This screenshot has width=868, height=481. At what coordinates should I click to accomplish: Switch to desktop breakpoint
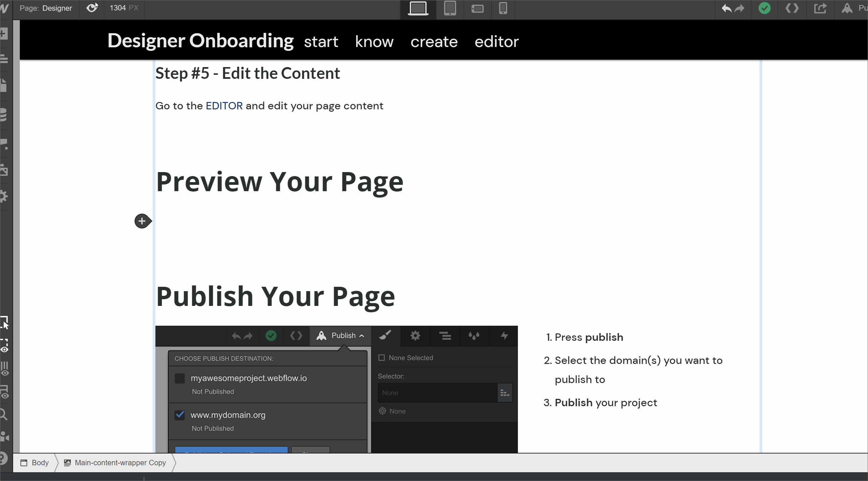tap(418, 8)
